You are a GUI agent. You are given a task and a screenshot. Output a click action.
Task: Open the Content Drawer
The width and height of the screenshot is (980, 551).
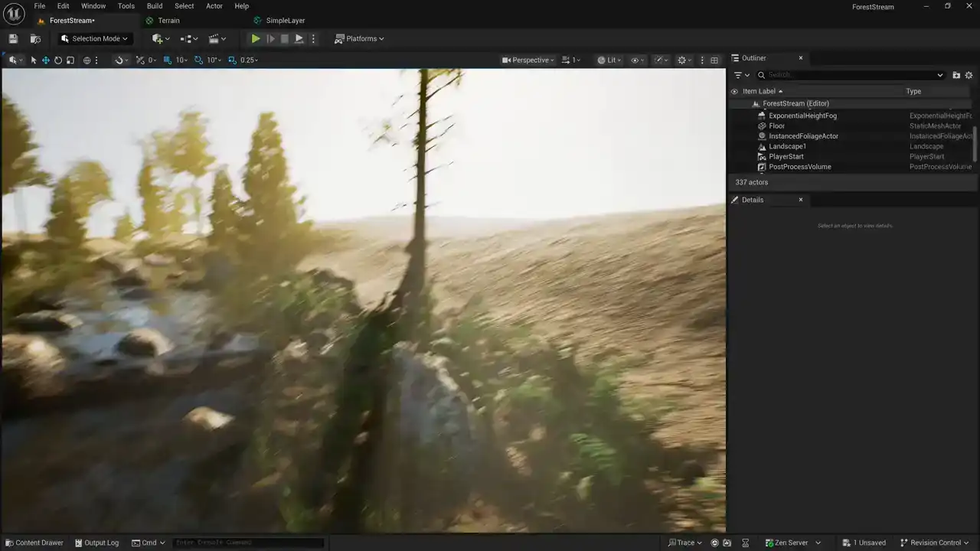34,543
